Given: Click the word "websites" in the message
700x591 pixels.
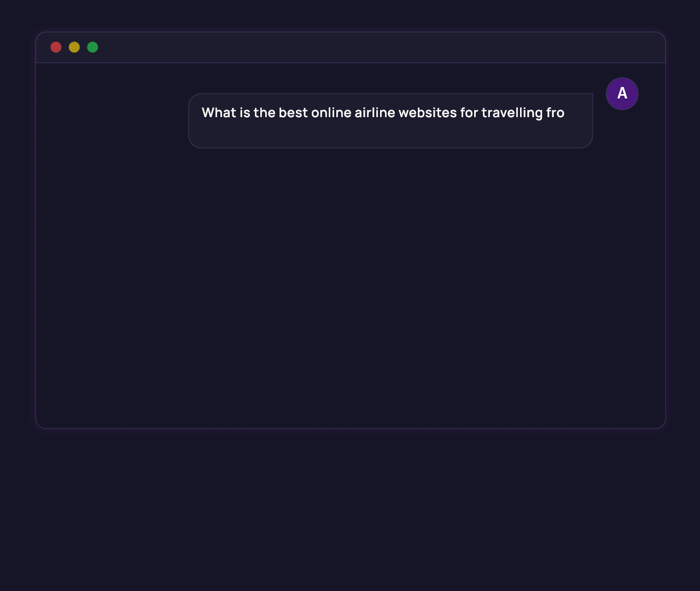Looking at the screenshot, I should tap(427, 113).
